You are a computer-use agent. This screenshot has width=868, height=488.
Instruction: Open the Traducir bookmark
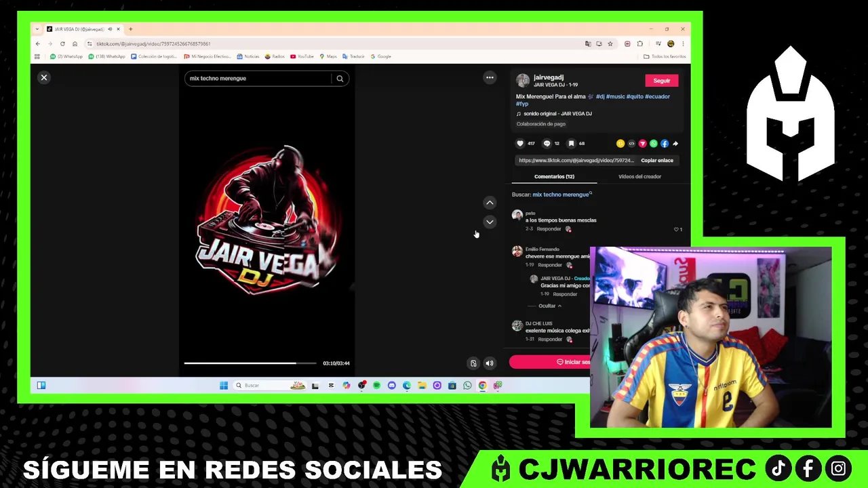[x=354, y=56]
